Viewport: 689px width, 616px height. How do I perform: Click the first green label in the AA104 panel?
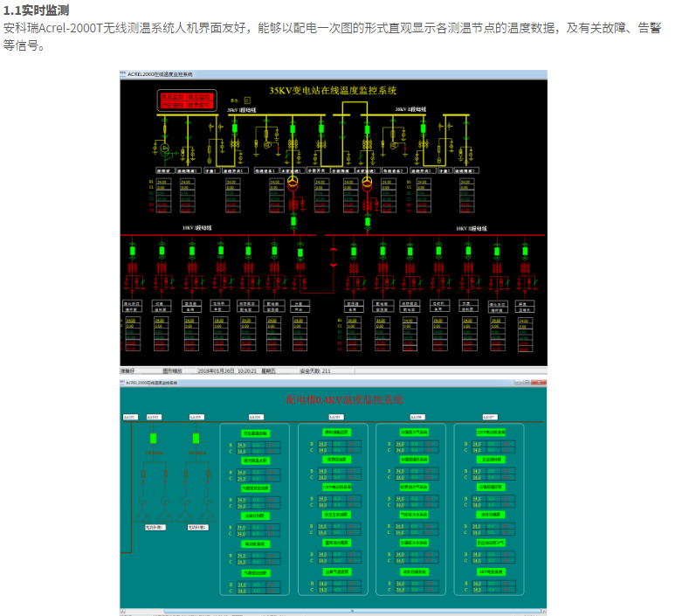[255, 433]
